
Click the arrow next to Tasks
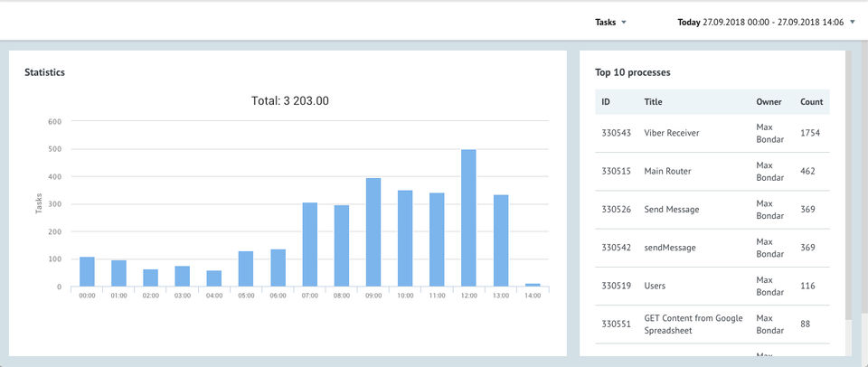coord(624,22)
